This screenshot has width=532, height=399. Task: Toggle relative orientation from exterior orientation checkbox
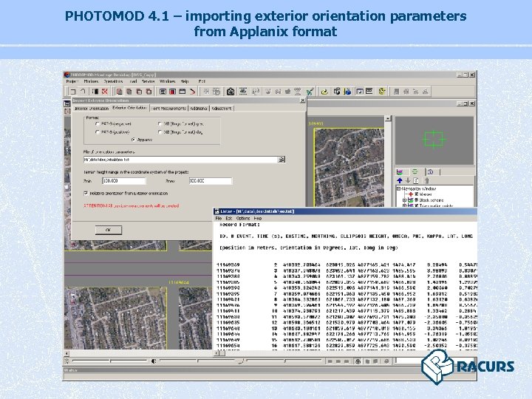[86, 193]
